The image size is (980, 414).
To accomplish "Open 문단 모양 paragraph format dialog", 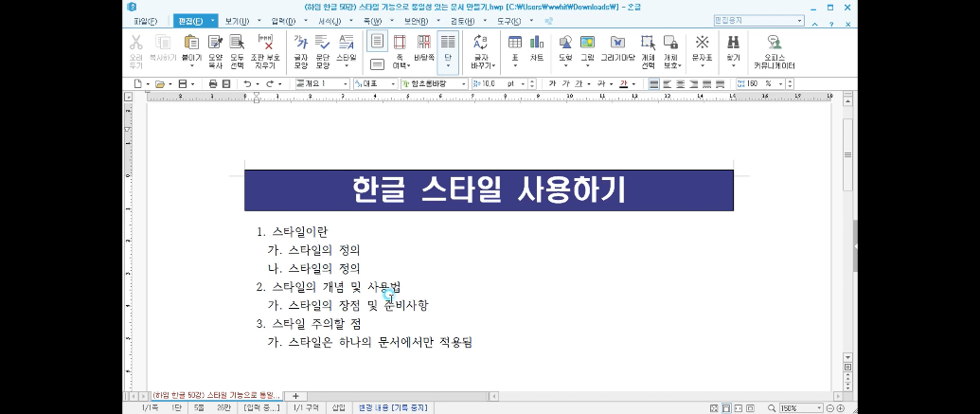I will [323, 47].
